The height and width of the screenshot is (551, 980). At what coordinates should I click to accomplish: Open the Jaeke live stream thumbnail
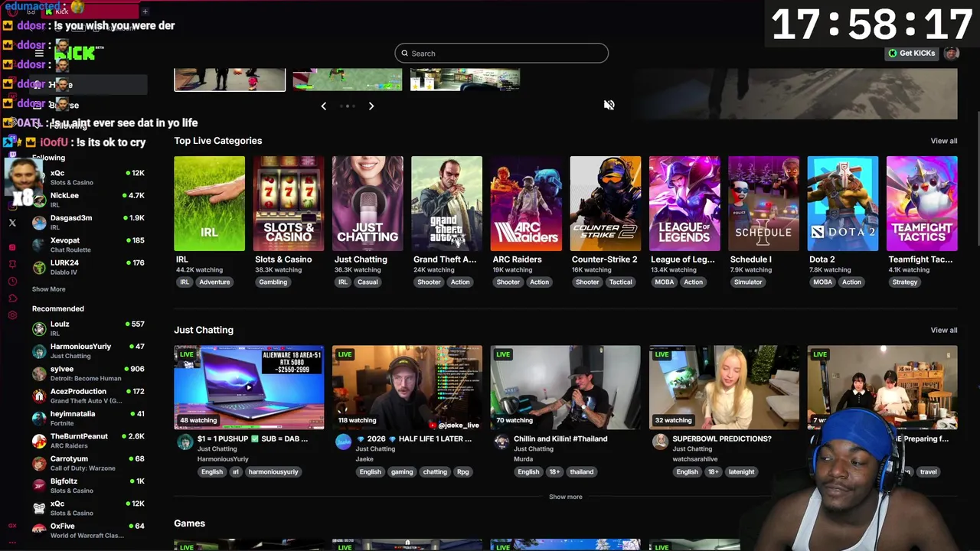pyautogui.click(x=407, y=387)
